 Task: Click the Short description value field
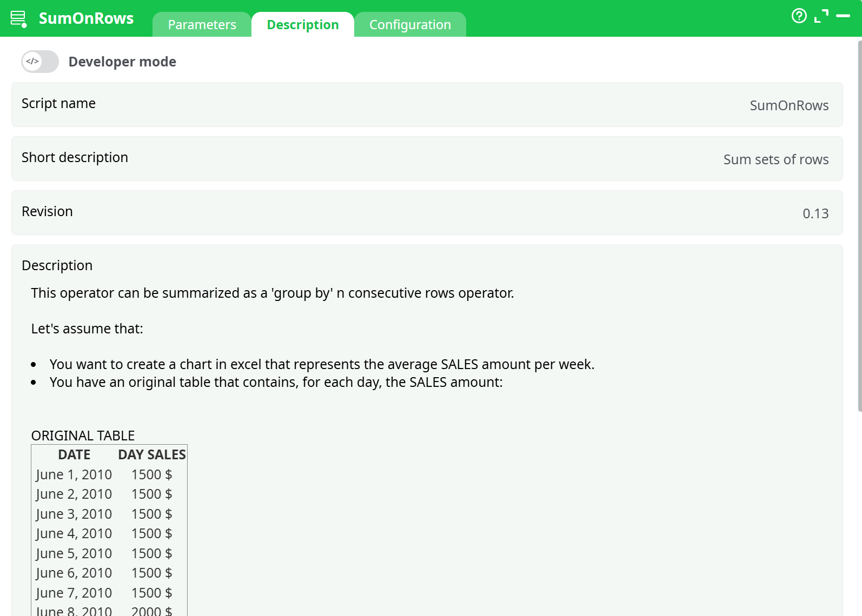point(775,159)
